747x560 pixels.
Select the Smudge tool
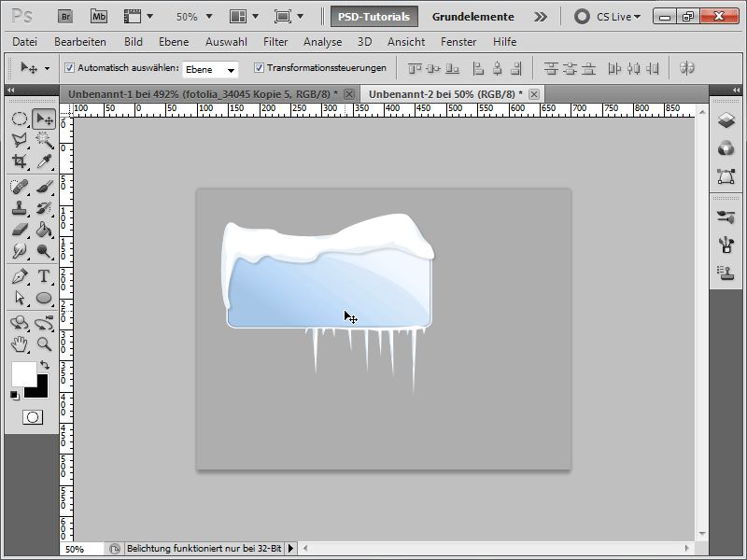coord(19,250)
